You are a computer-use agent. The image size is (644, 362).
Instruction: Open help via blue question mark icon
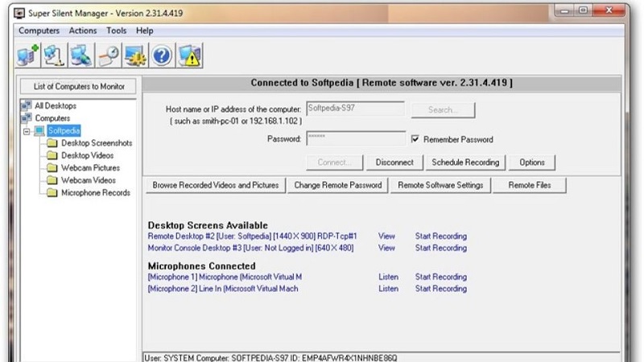[162, 56]
